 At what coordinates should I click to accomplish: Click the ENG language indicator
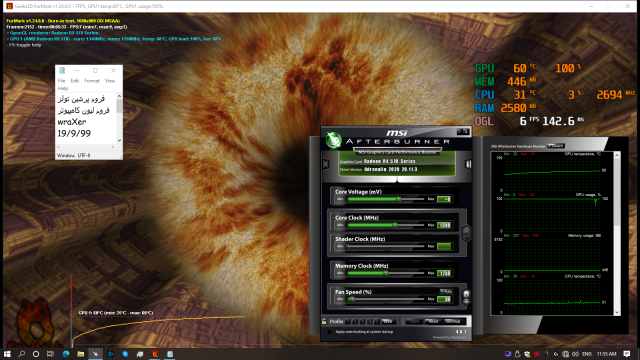click(587, 354)
